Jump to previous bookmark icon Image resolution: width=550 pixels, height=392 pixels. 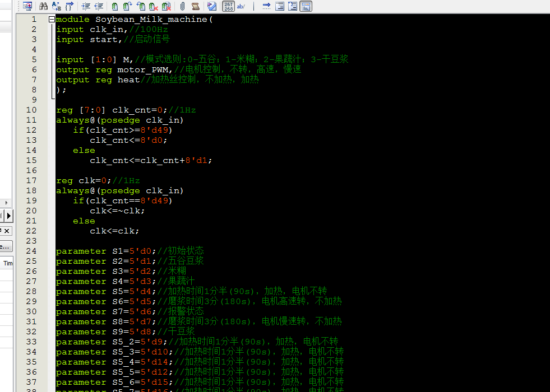(141, 6)
